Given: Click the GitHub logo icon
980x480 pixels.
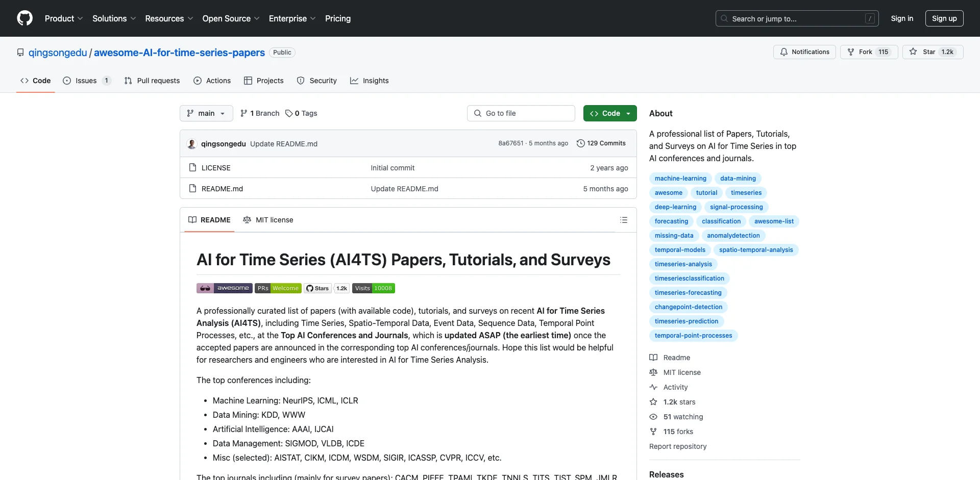Looking at the screenshot, I should tap(24, 18).
